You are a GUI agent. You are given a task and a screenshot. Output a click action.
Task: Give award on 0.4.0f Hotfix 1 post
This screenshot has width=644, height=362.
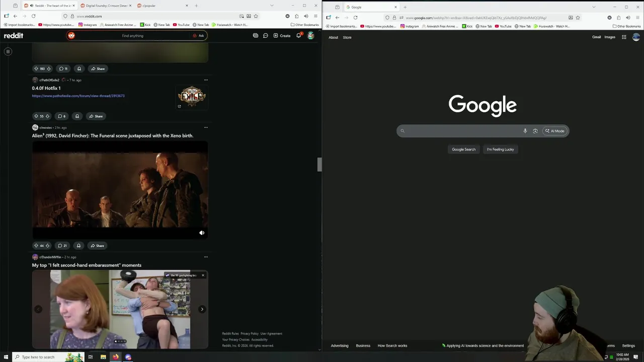pyautogui.click(x=77, y=116)
